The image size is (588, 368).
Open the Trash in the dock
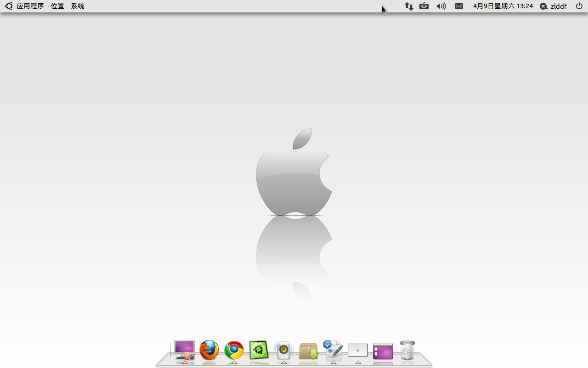(407, 350)
